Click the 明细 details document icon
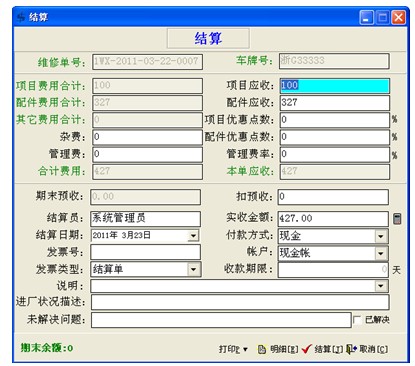Image resolution: width=415 pixels, height=366 pixels. tap(262, 349)
